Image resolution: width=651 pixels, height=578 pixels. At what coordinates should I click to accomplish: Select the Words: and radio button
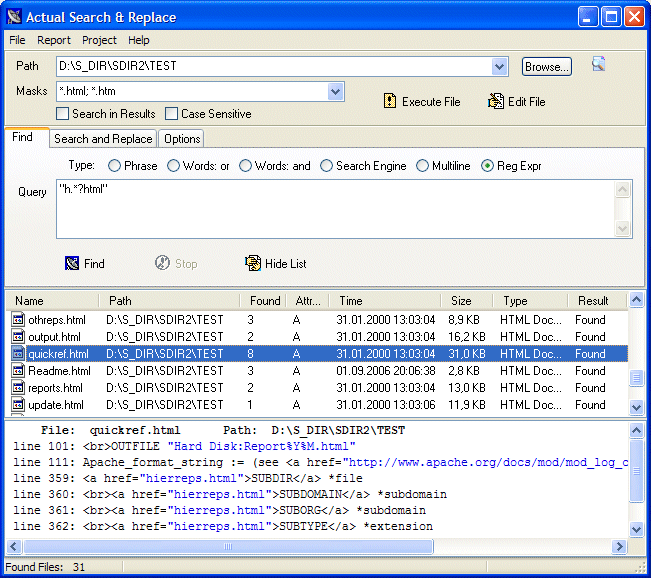[x=245, y=166]
